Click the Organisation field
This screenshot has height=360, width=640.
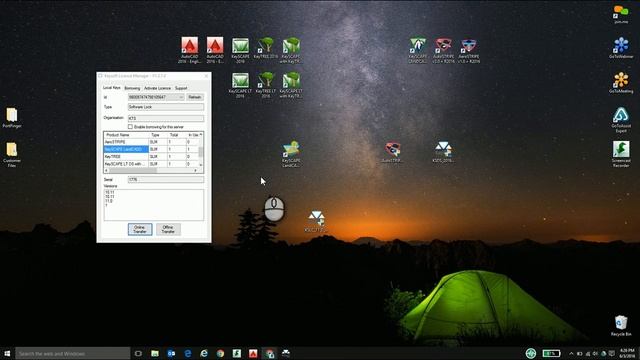(x=165, y=118)
